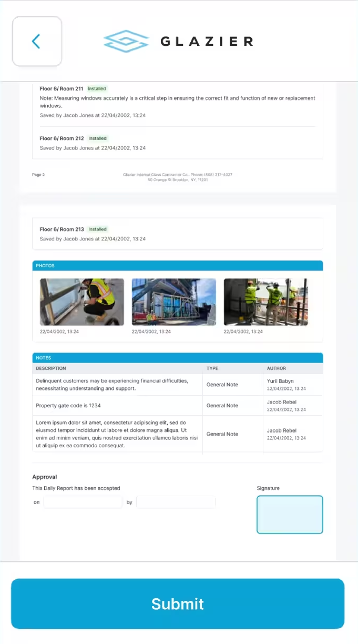Click 'This Daily Report has been accepted' text
Viewport: 358px width, 644px height.
point(76,488)
